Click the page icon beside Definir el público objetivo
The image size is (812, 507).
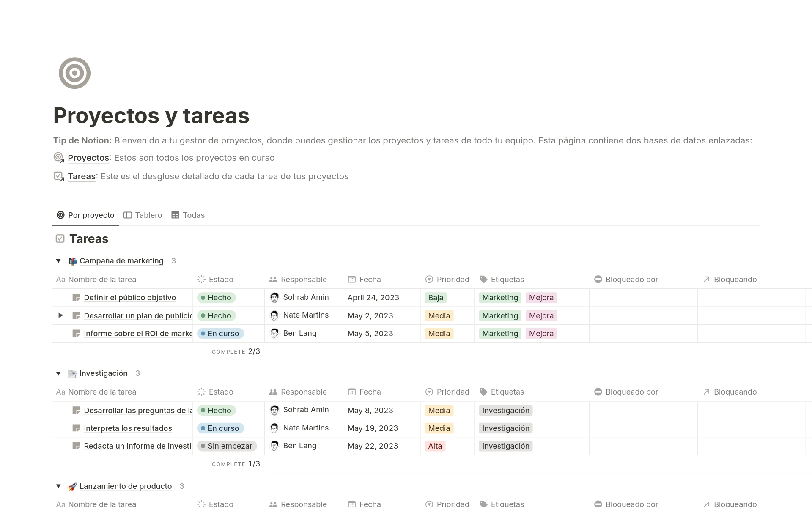[x=77, y=297]
